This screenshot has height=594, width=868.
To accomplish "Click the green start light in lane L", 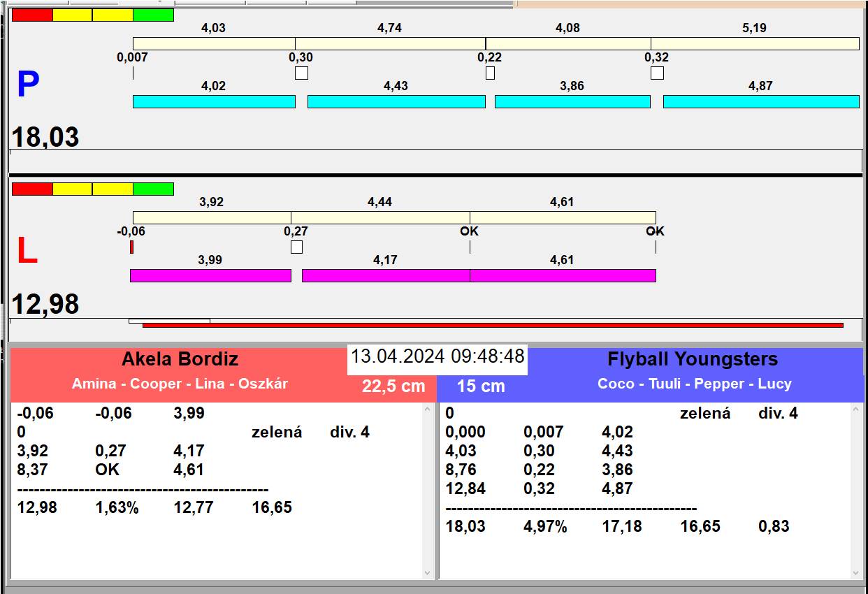I will (153, 189).
